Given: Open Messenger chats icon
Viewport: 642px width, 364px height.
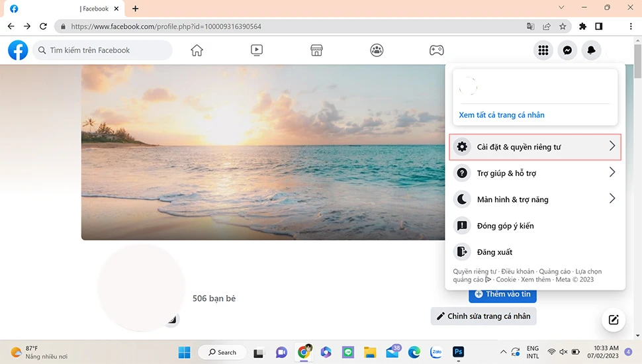Looking at the screenshot, I should [567, 50].
